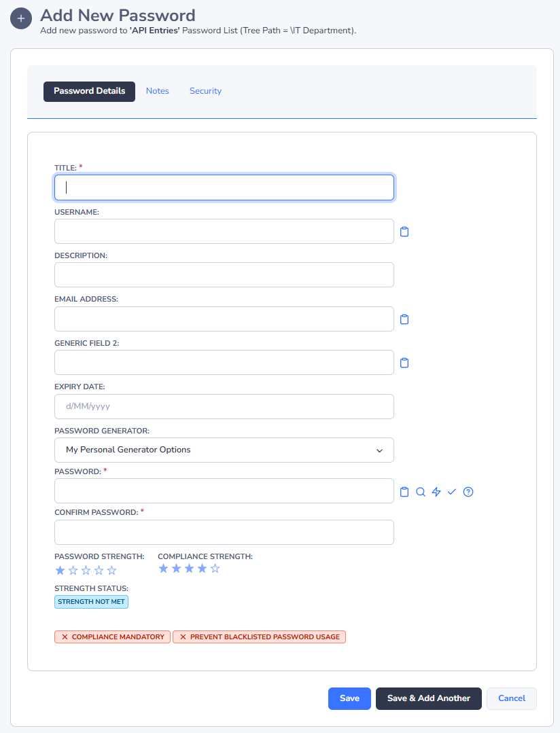
Task: Save the new password entry
Action: click(x=349, y=698)
